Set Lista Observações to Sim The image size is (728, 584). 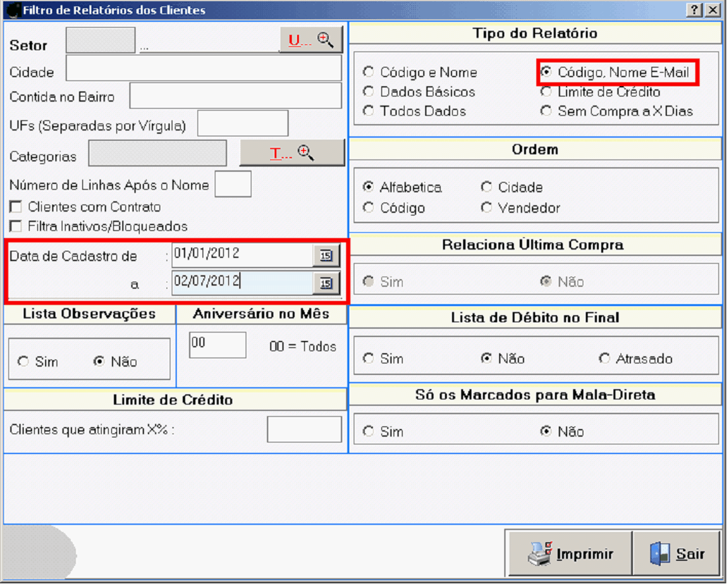coord(24,361)
